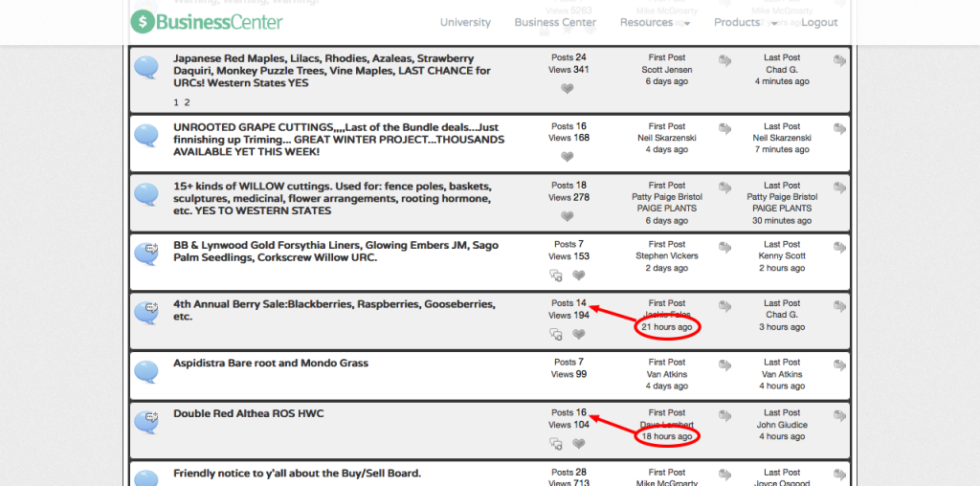
Task: Select Business Center in navigation bar
Action: 555,22
